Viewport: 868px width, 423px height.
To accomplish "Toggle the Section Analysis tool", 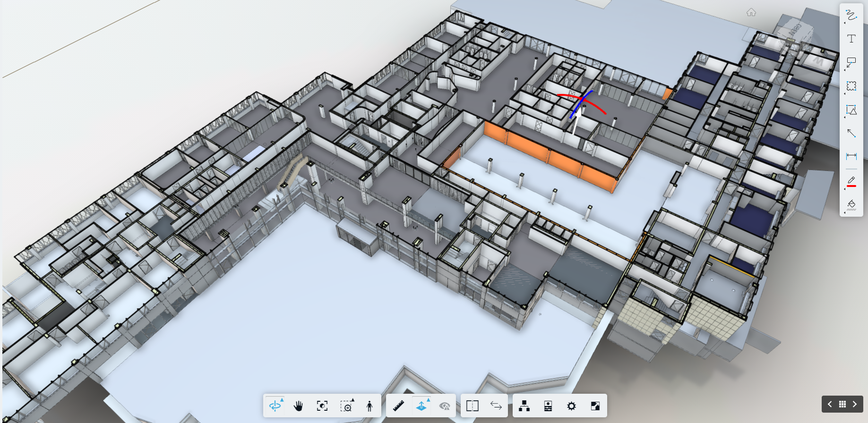I will (x=421, y=406).
